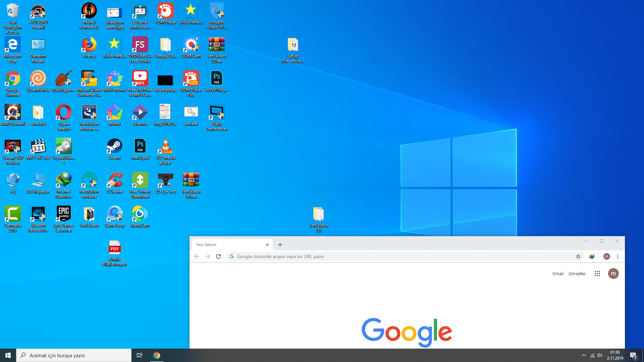Viewport: 644px width, 362px height.
Task: Switch to the Yeni Sekme tab
Action: click(228, 245)
